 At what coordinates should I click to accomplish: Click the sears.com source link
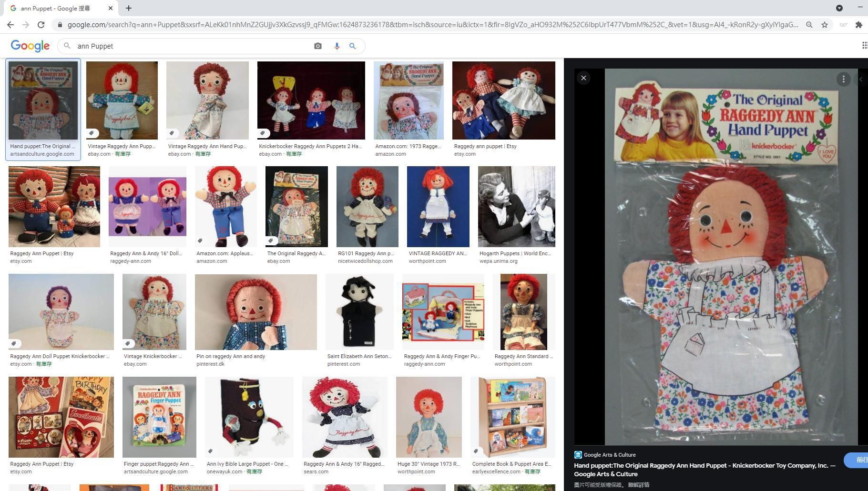click(316, 471)
